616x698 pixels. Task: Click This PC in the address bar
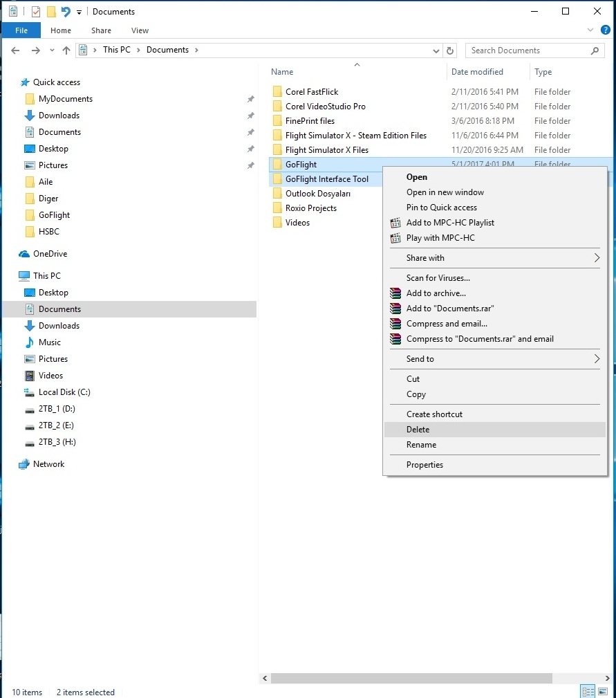click(117, 50)
